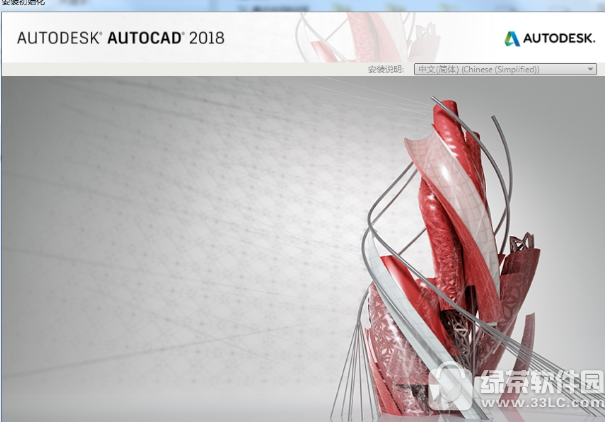Viewport: 605px width, 422px height.
Task: Click the Autodesk logo icon
Action: (512, 39)
